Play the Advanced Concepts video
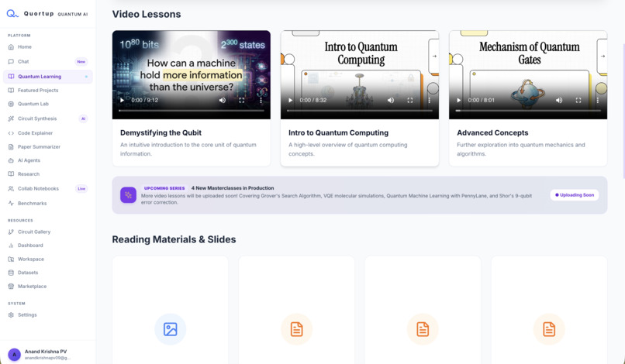 459,101
